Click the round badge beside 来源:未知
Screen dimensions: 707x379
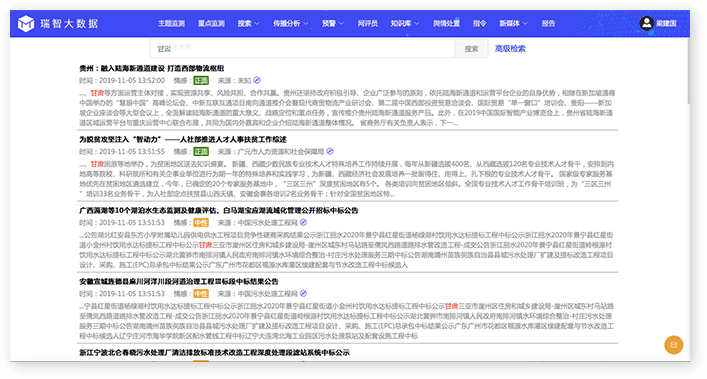point(257,80)
